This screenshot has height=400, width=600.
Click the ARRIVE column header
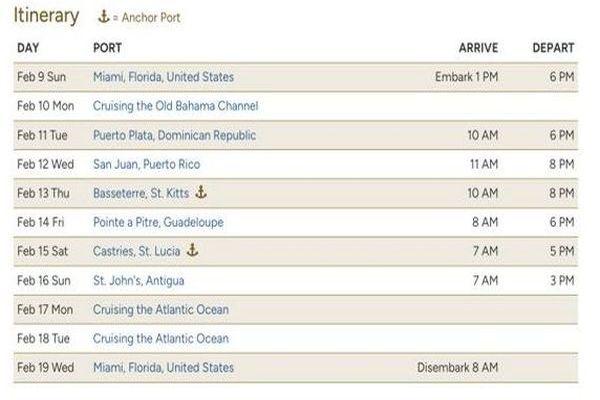point(478,47)
